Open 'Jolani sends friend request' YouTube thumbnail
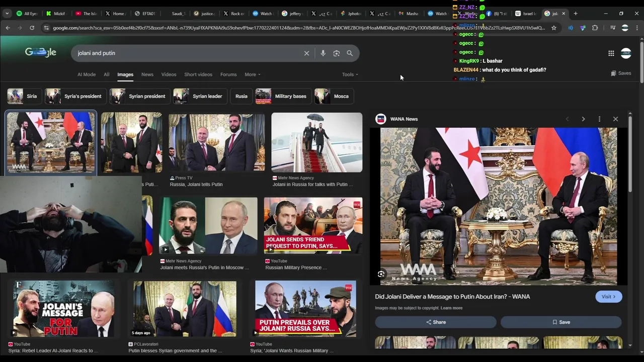This screenshot has height=362, width=644. pos(313,225)
